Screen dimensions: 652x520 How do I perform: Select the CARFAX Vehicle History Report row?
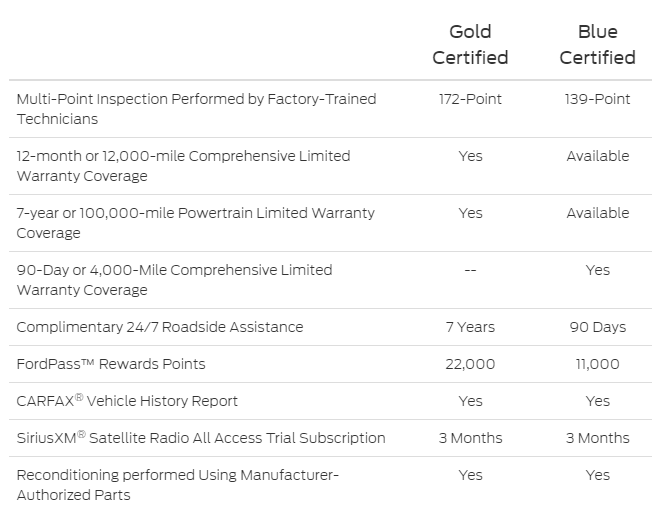pyautogui.click(x=331, y=401)
